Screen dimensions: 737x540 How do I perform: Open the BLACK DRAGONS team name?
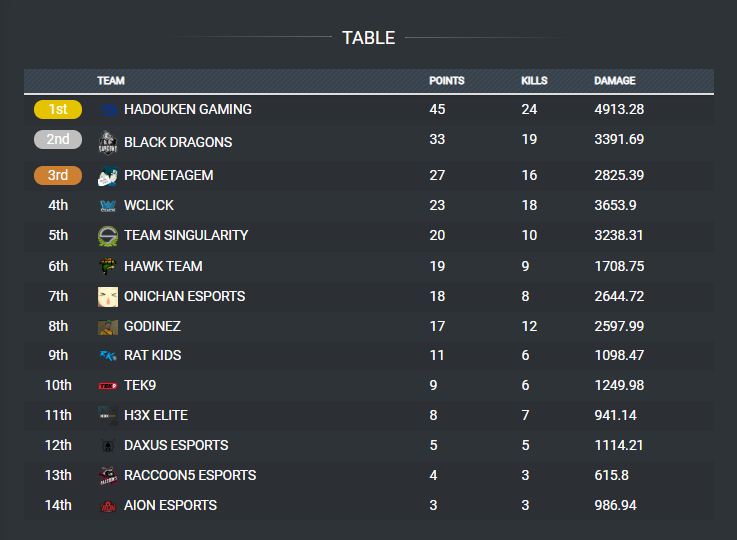[x=178, y=142]
